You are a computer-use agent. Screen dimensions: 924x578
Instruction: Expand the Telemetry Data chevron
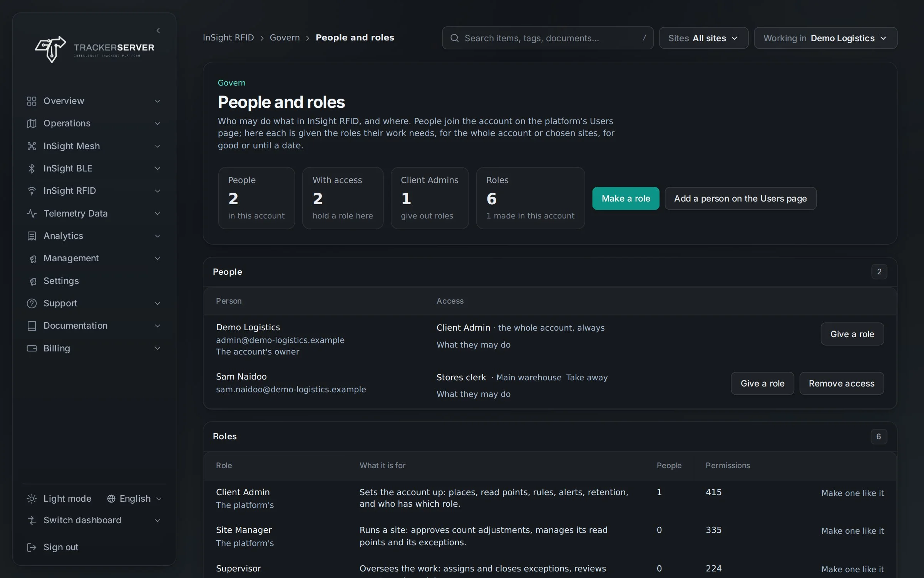coord(157,213)
